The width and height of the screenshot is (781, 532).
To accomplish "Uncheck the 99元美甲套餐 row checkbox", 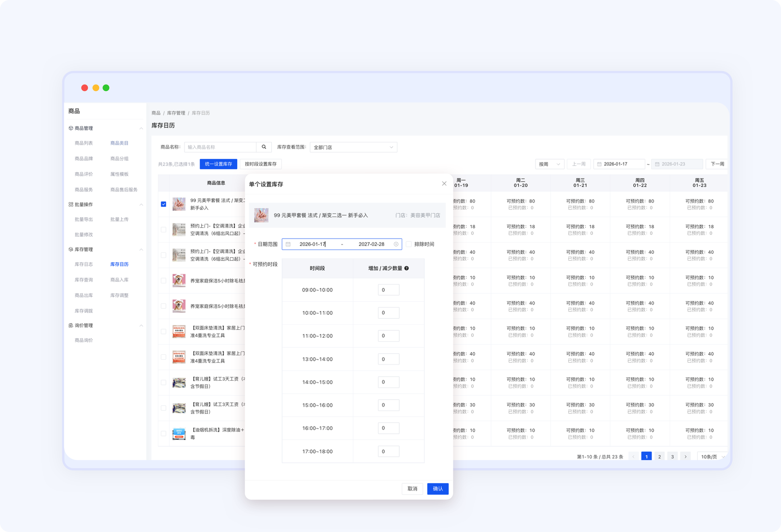I will coord(164,204).
